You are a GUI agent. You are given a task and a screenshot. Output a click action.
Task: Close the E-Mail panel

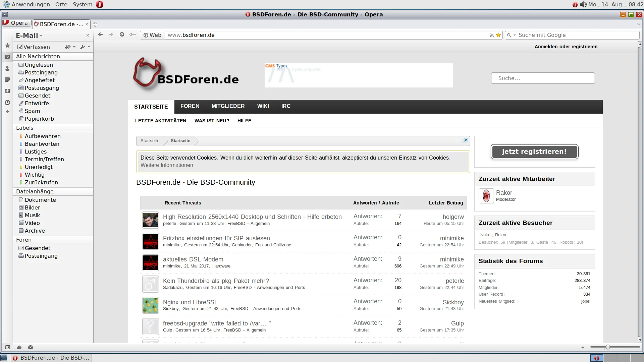[88, 36]
